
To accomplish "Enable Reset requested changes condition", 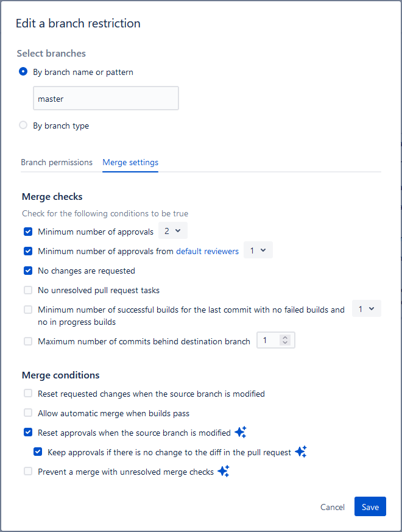I will coord(27,393).
